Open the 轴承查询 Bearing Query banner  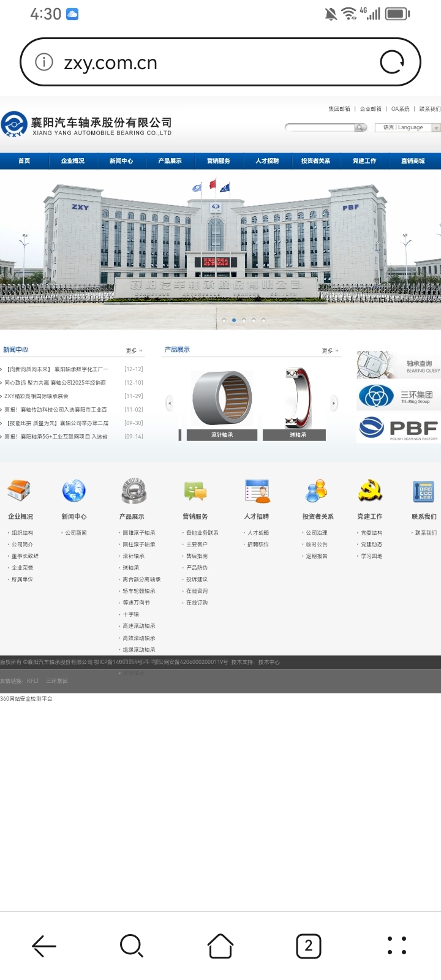(x=398, y=365)
